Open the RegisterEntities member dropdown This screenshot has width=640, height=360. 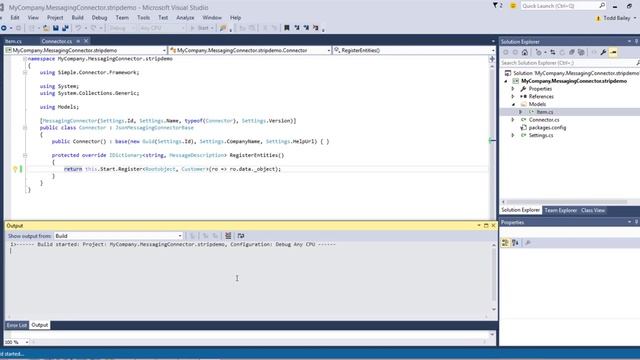(x=414, y=50)
